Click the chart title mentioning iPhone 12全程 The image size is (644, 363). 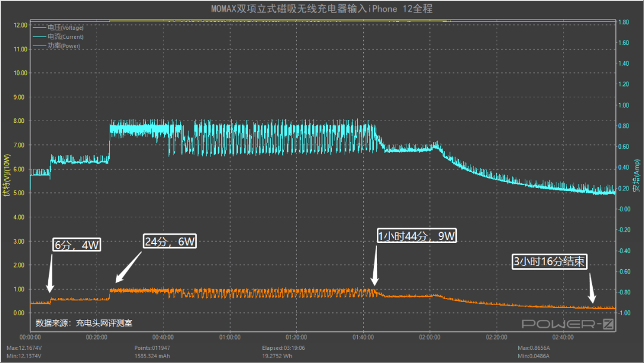click(321, 8)
